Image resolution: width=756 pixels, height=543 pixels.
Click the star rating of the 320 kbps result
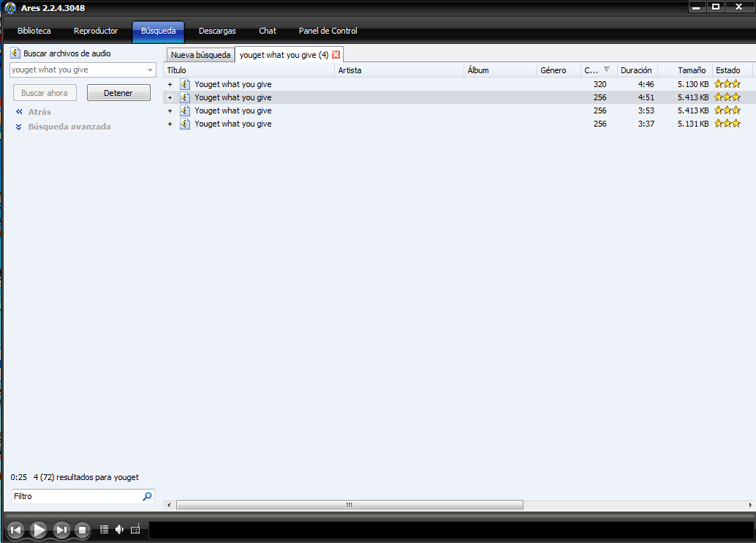tap(727, 84)
